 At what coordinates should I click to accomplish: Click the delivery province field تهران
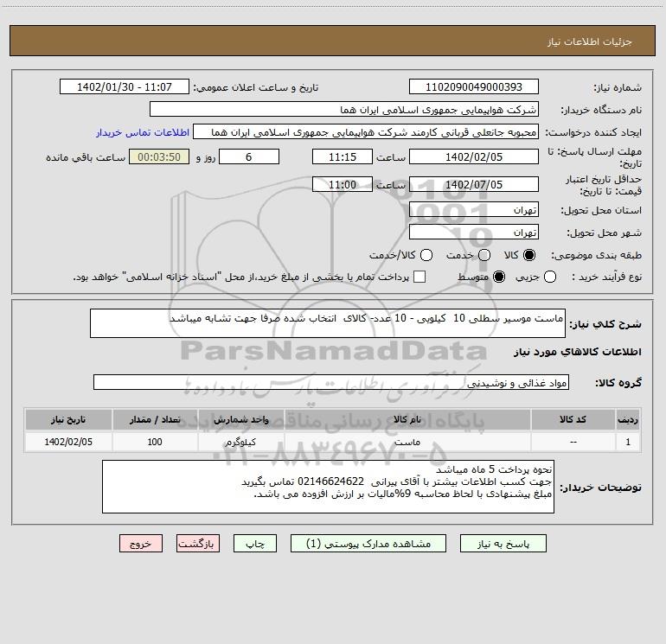[x=474, y=210]
